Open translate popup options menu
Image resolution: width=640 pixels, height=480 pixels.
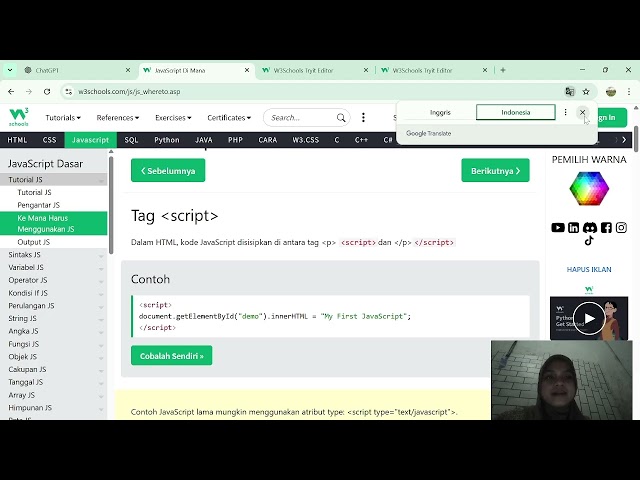point(565,112)
